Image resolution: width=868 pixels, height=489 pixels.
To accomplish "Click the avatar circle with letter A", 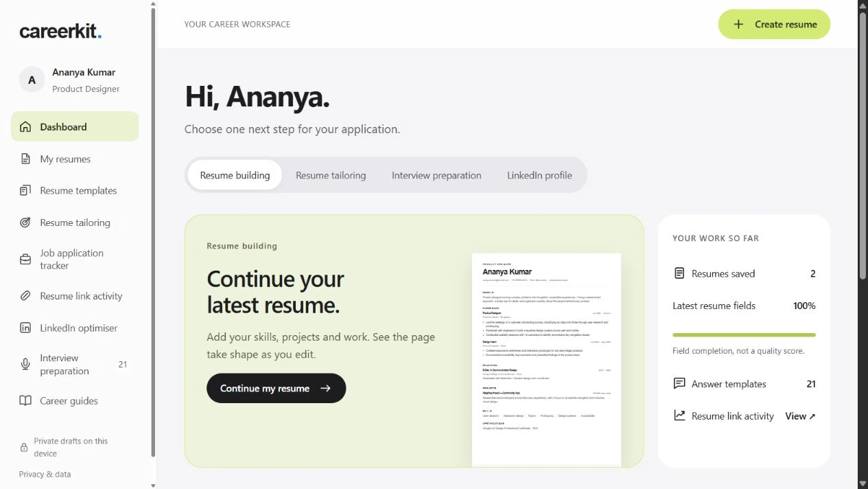I will [x=32, y=80].
